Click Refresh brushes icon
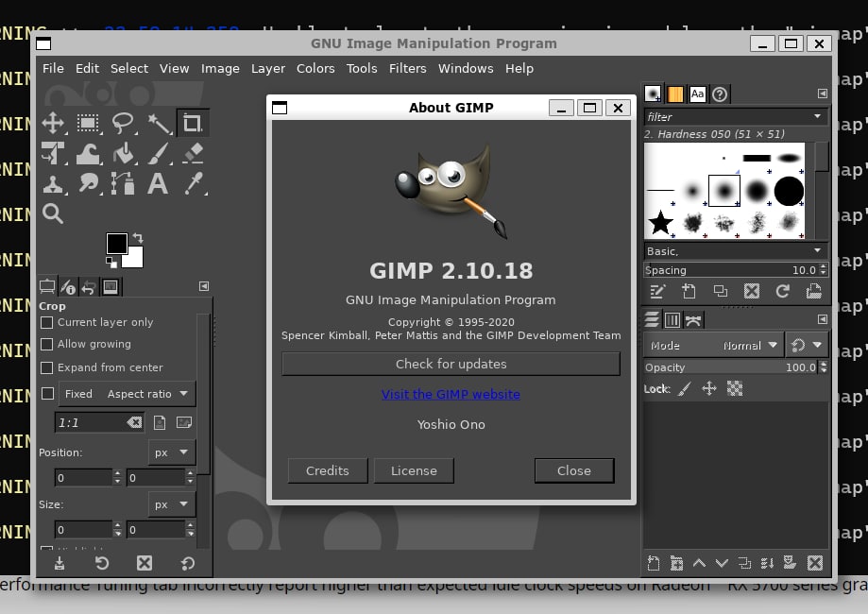The width and height of the screenshot is (868, 614). pyautogui.click(x=782, y=291)
